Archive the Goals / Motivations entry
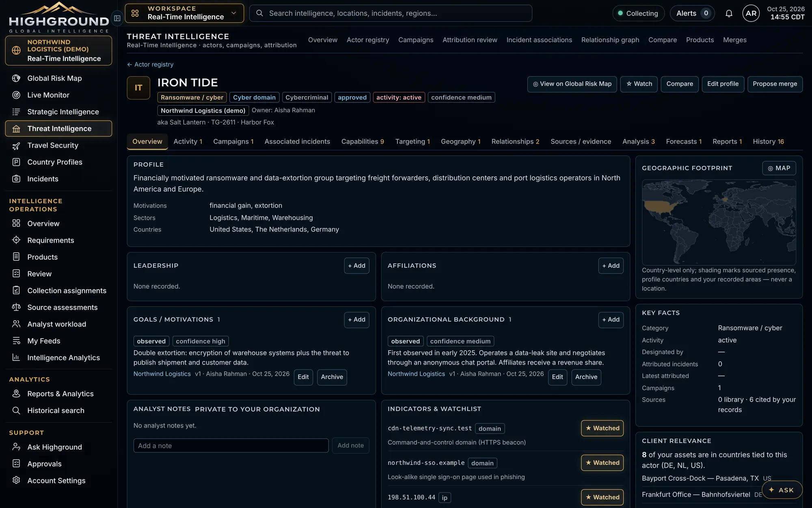The width and height of the screenshot is (812, 508). click(x=332, y=377)
